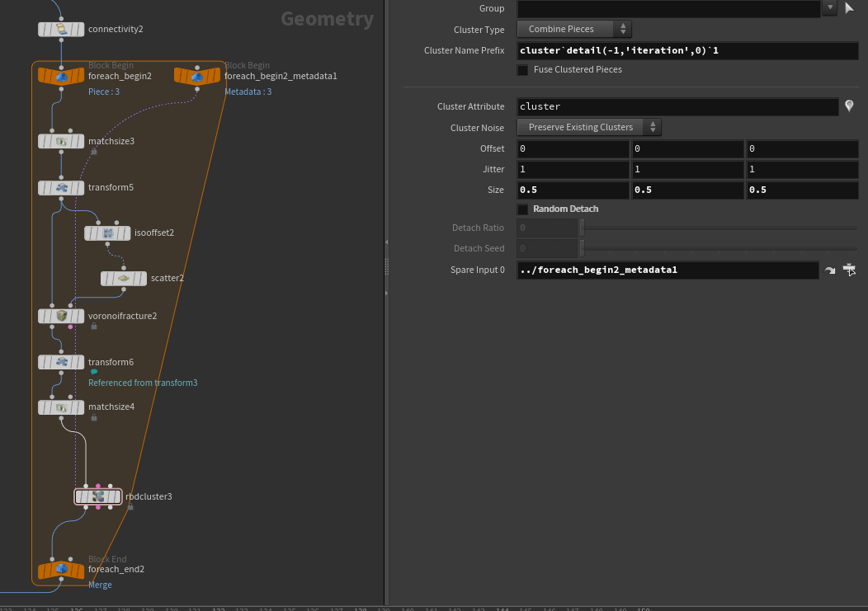Click the Group selection arrow button

coord(849,8)
